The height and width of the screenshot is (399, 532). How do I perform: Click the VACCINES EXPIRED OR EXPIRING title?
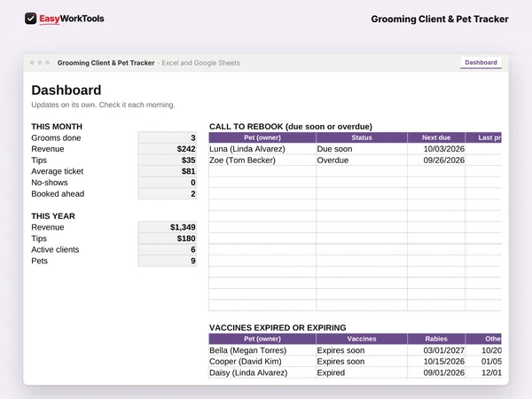coord(278,328)
